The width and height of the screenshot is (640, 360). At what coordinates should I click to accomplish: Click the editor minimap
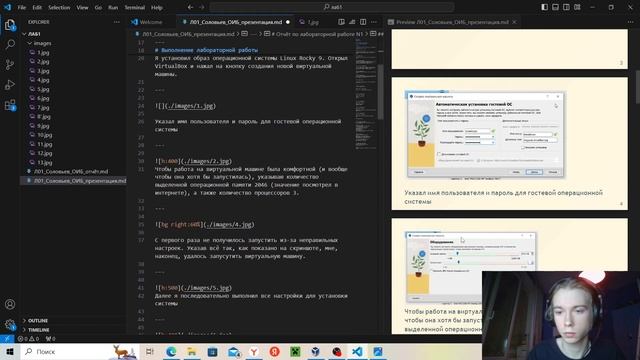pyautogui.click(x=366, y=94)
